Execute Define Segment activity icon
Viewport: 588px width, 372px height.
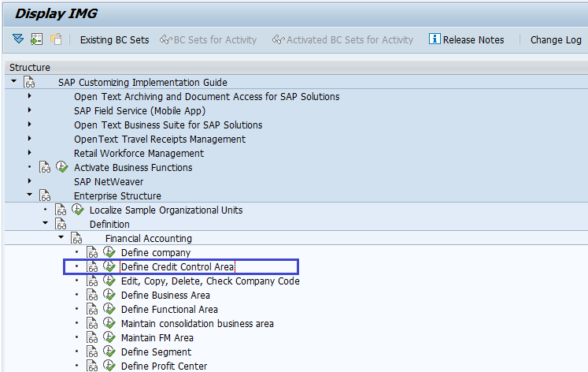109,352
